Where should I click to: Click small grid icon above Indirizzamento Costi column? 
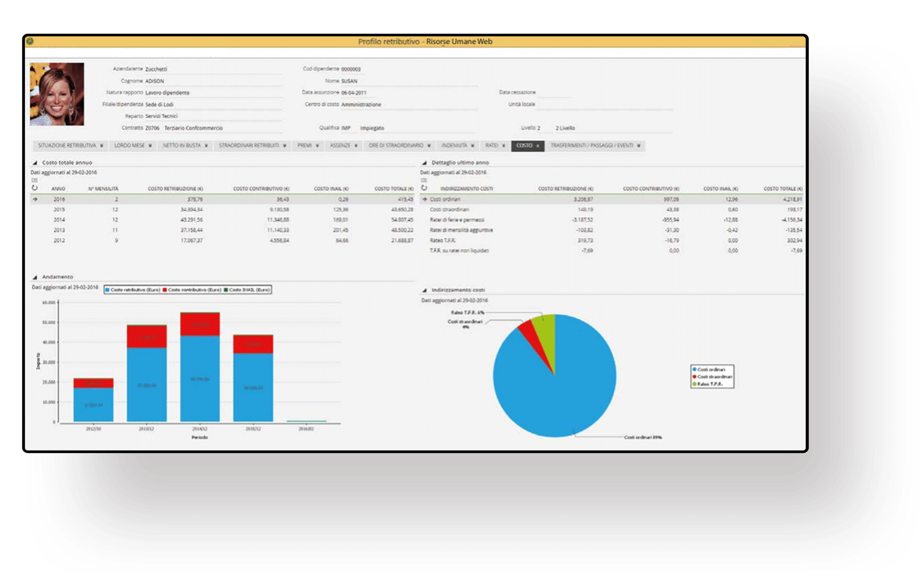tap(424, 180)
